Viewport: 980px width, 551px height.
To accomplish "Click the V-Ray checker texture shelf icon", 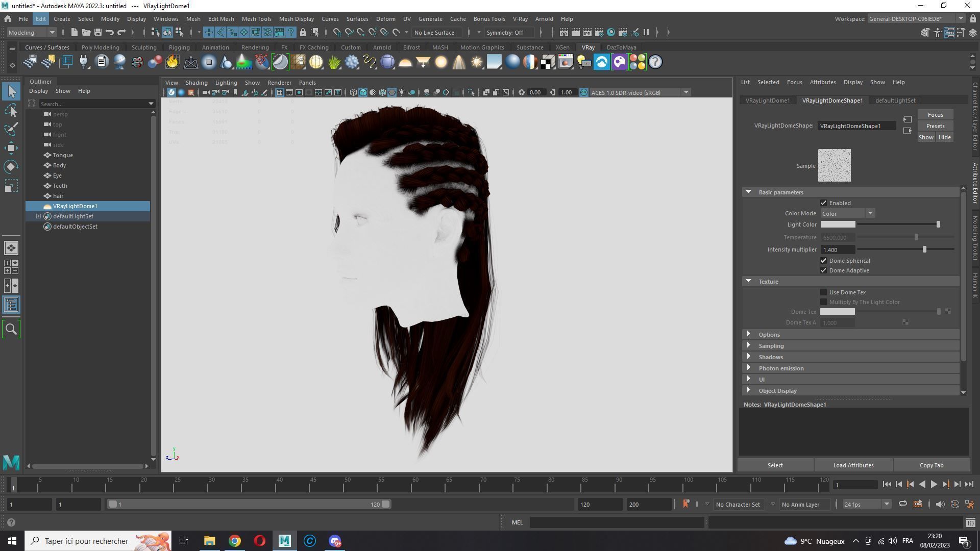I will [x=548, y=62].
